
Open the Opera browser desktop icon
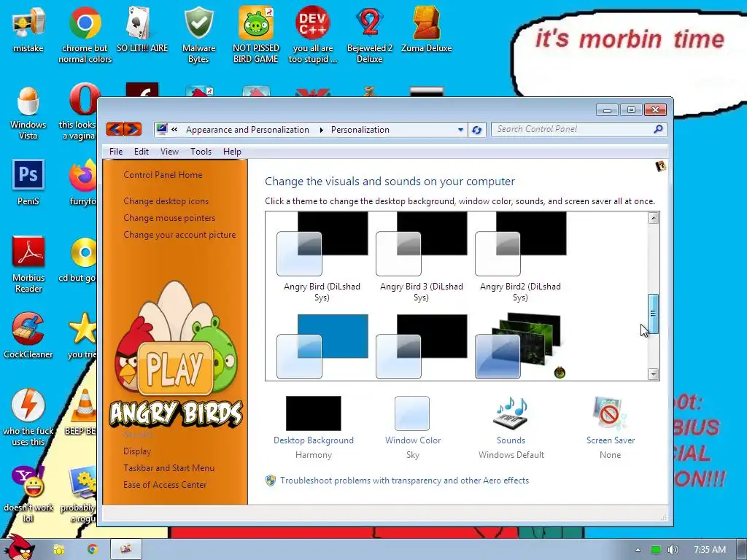(x=83, y=100)
